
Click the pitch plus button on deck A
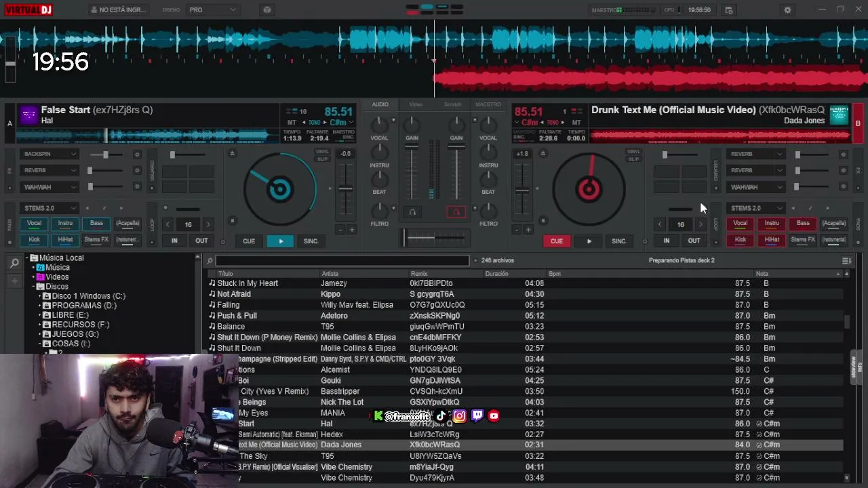pos(351,230)
